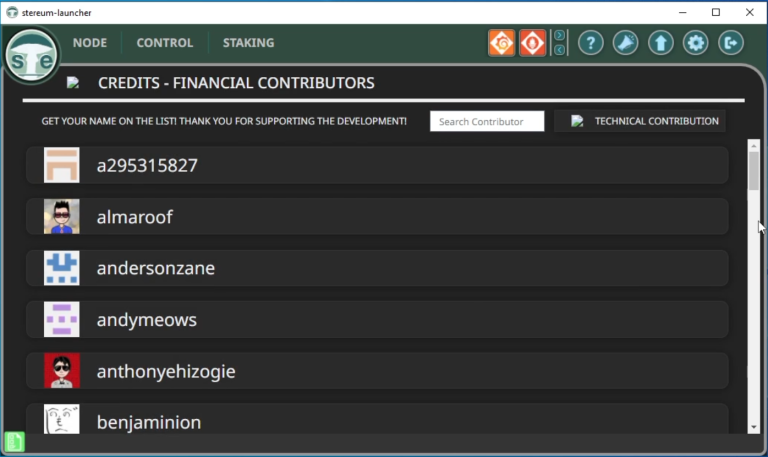The height and width of the screenshot is (457, 768).
Task: Click the a295315827 avatar
Action: click(62, 165)
